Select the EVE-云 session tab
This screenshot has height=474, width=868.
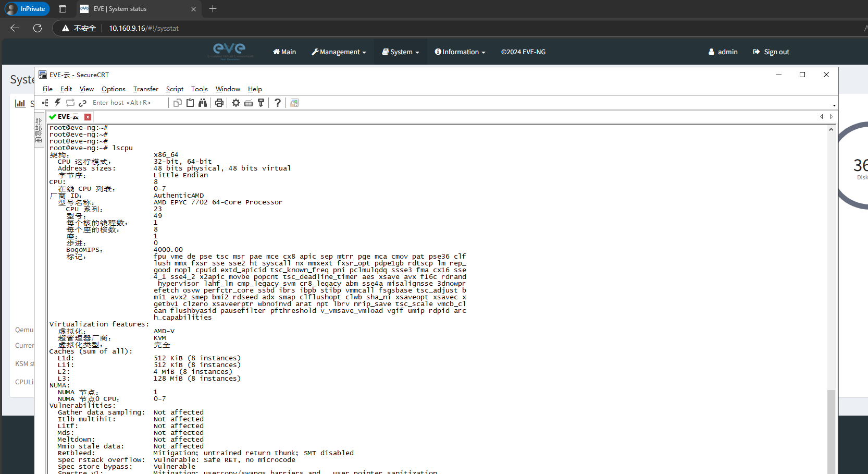click(x=68, y=117)
